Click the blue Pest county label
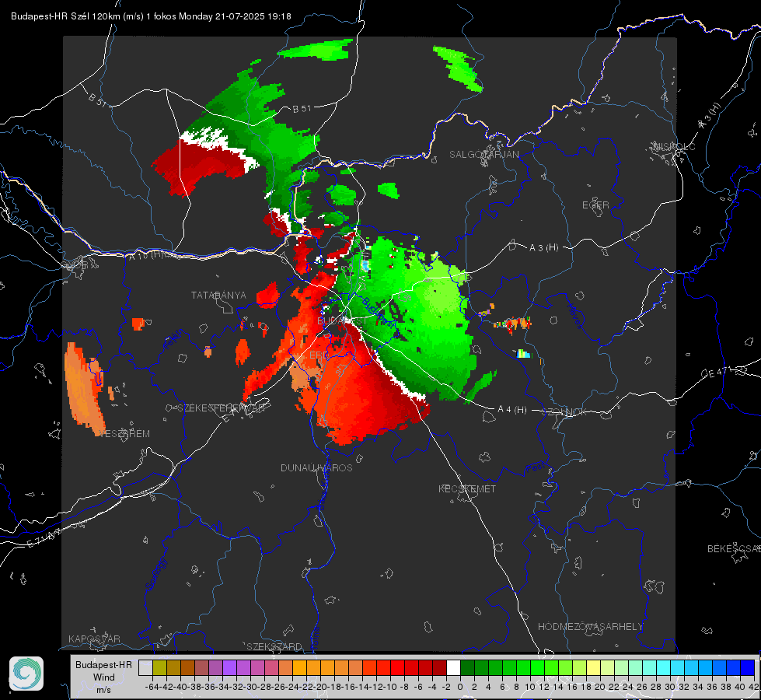The width and height of the screenshot is (761, 700). [x=535, y=468]
